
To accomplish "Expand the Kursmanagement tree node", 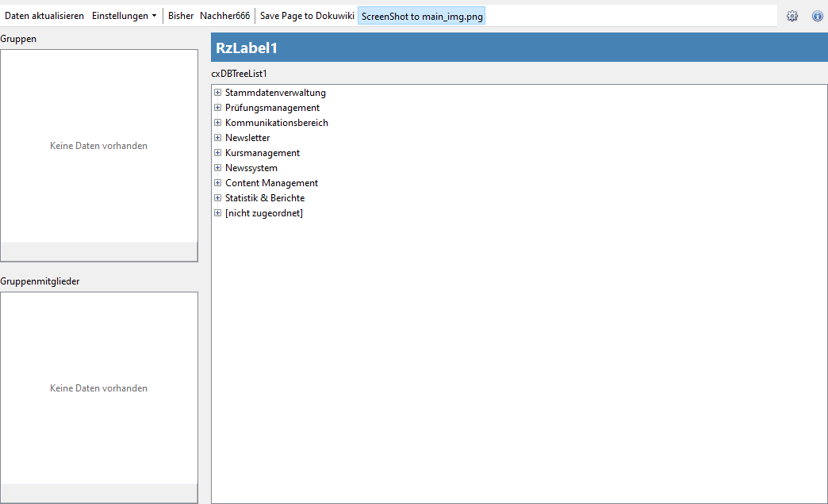I will click(x=217, y=153).
